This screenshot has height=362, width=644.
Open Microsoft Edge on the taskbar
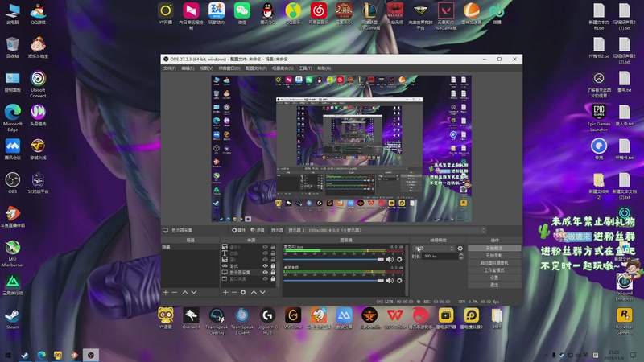[42, 355]
